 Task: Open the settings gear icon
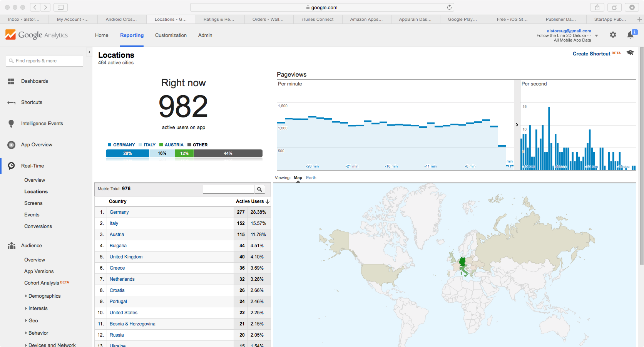(613, 35)
